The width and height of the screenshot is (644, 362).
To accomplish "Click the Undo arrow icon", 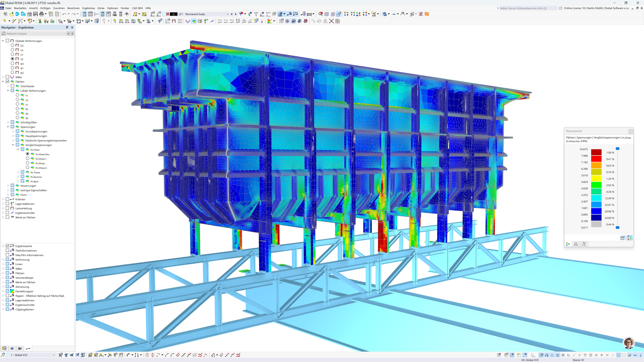I will point(64,14).
